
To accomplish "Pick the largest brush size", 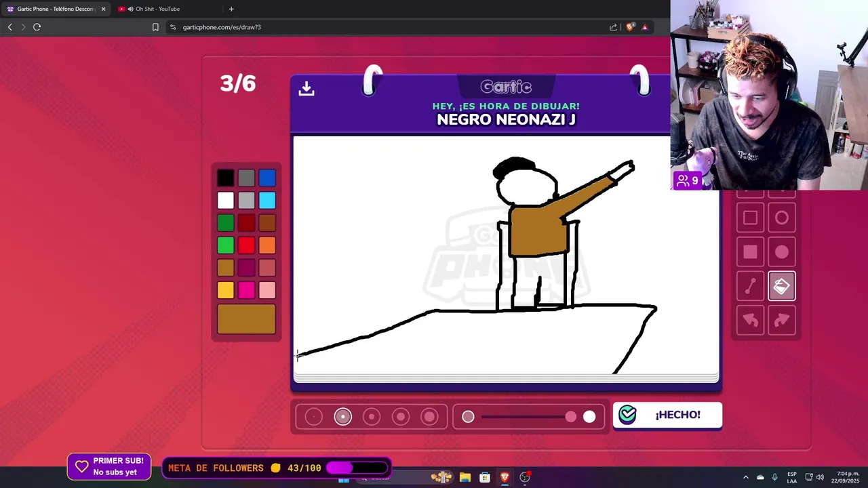I will 429,417.
